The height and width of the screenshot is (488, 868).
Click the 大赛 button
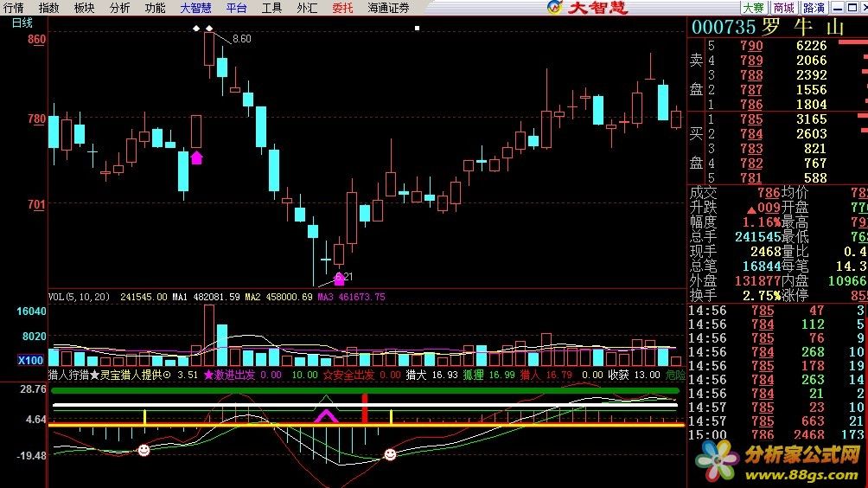[x=753, y=8]
